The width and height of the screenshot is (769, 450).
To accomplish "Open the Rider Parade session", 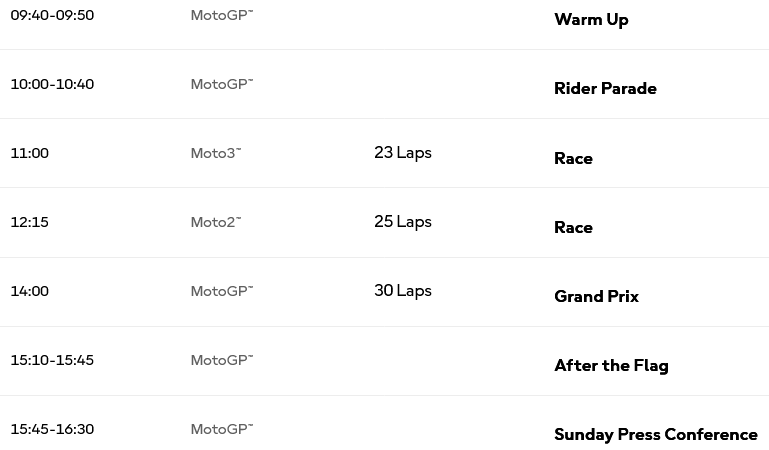I will [605, 89].
